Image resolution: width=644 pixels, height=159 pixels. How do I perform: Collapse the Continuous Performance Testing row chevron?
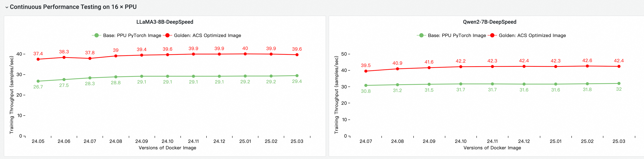coord(7,7)
